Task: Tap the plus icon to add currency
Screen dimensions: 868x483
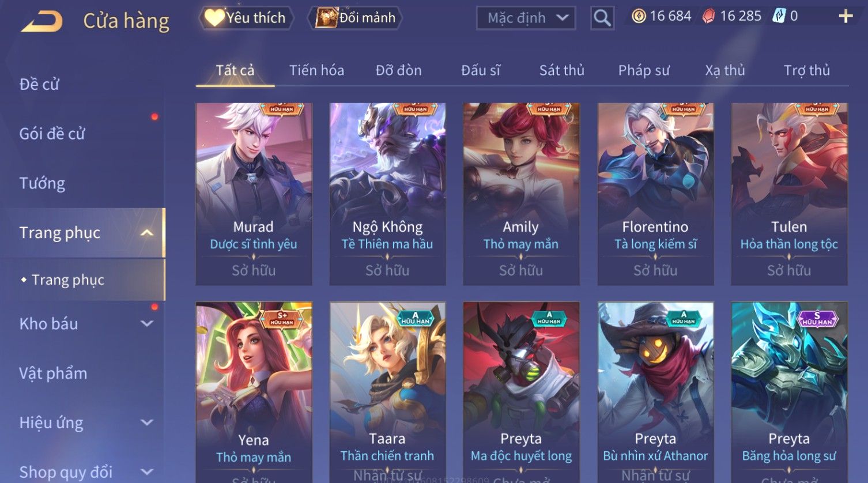Action: (x=846, y=16)
